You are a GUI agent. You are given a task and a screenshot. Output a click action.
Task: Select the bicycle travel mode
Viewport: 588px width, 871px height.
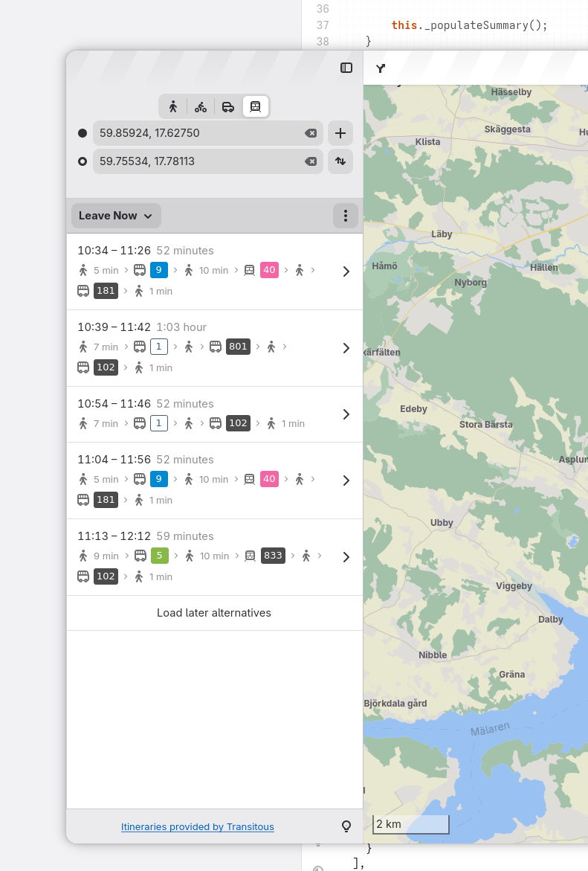click(201, 106)
